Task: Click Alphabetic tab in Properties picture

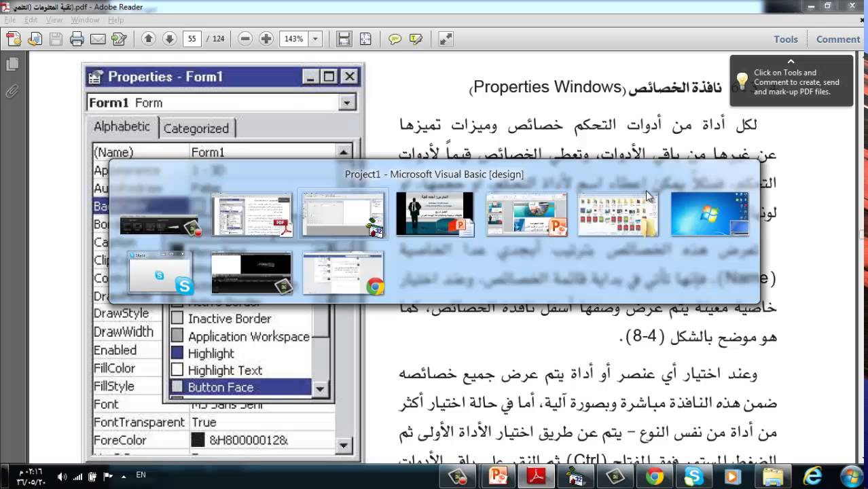Action: [122, 127]
